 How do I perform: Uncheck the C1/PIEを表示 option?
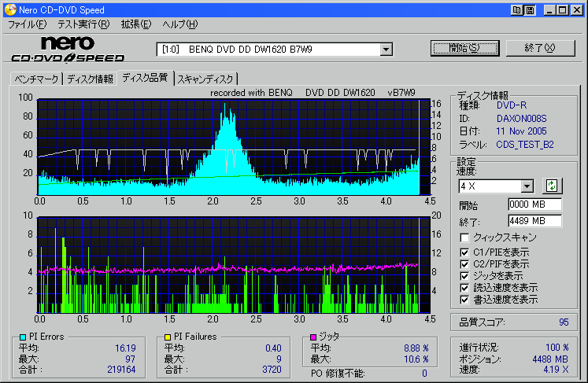[x=465, y=252]
